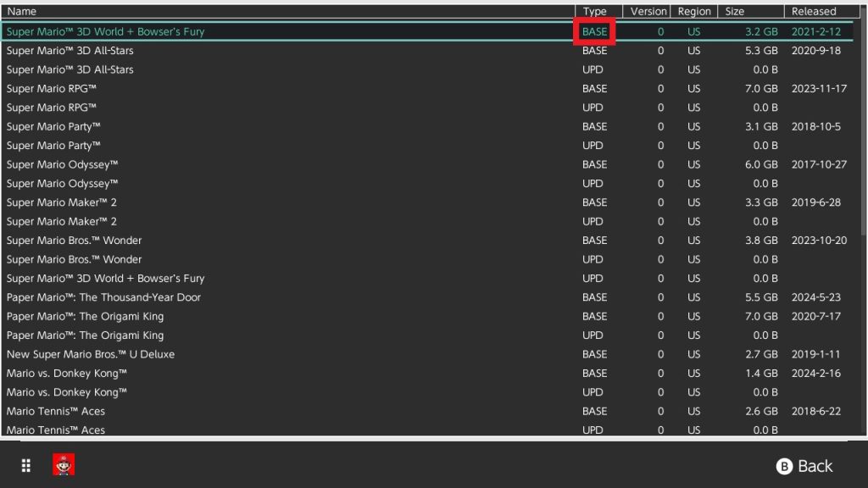Tap the B button icon
The image size is (868, 488).
tap(784, 467)
